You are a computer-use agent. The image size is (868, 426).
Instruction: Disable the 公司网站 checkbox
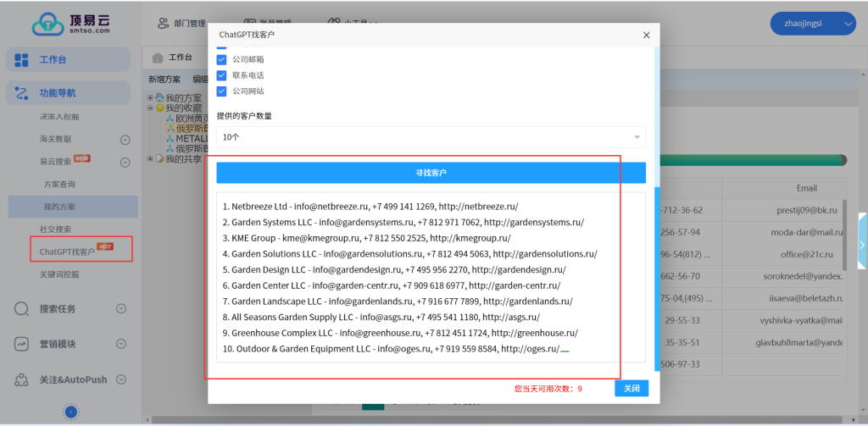(x=222, y=91)
